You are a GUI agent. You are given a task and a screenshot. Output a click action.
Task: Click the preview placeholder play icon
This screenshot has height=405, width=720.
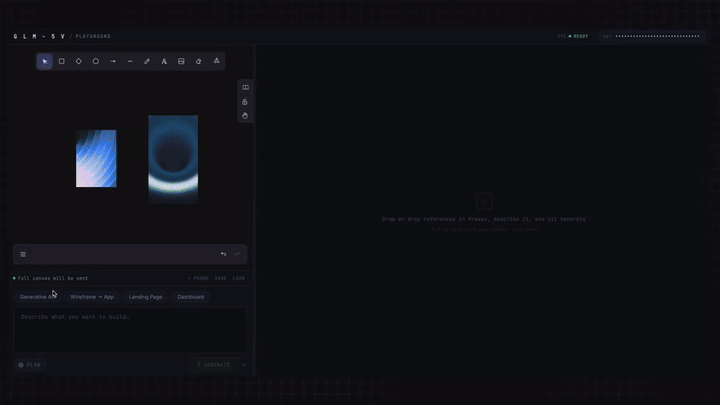484,201
